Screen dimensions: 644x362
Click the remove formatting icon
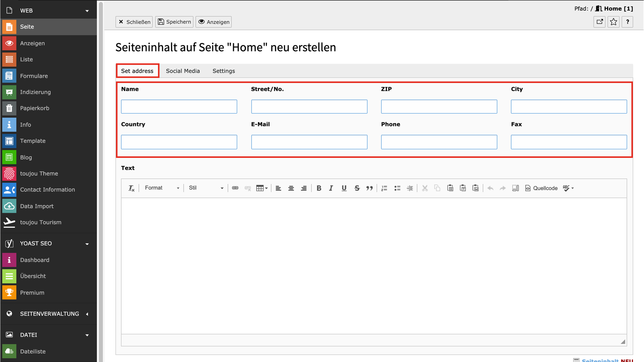tap(131, 188)
